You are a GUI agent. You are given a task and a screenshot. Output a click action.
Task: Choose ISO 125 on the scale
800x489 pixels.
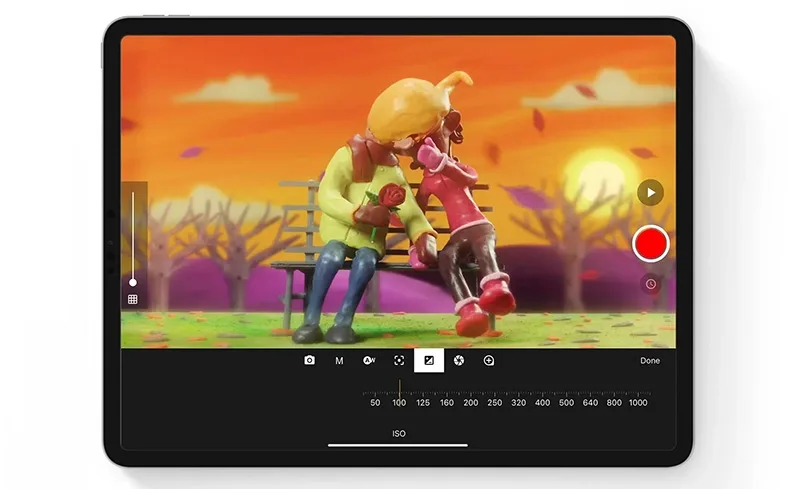[423, 403]
